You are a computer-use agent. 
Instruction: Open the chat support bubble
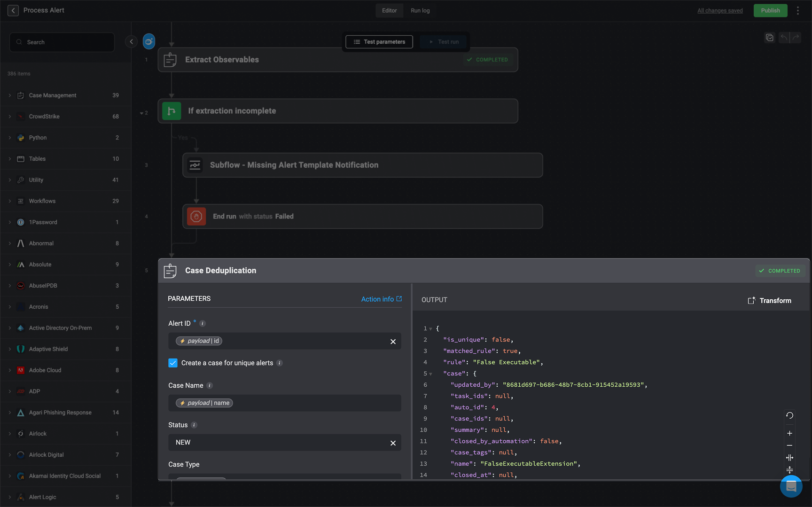[791, 486]
